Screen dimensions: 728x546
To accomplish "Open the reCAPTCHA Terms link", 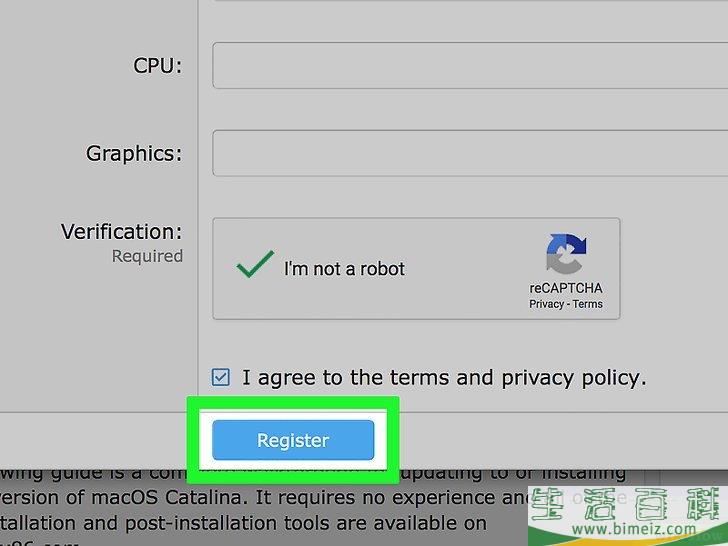I will (587, 304).
